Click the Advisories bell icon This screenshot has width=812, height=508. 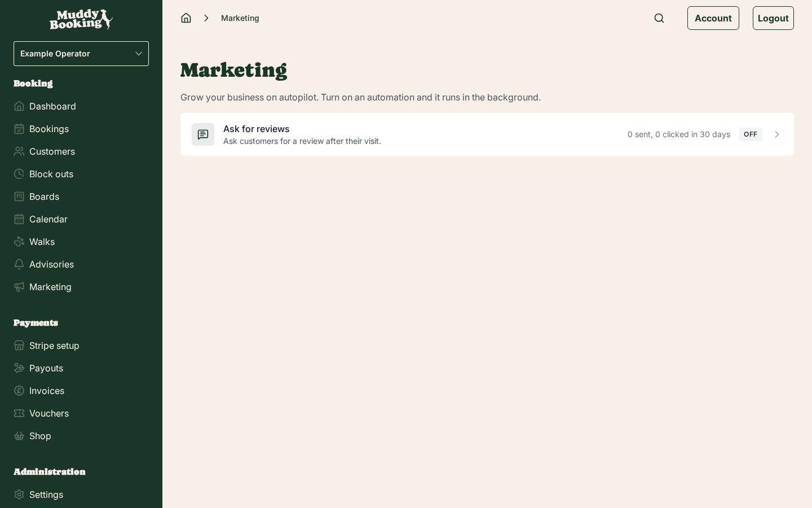coord(19,264)
